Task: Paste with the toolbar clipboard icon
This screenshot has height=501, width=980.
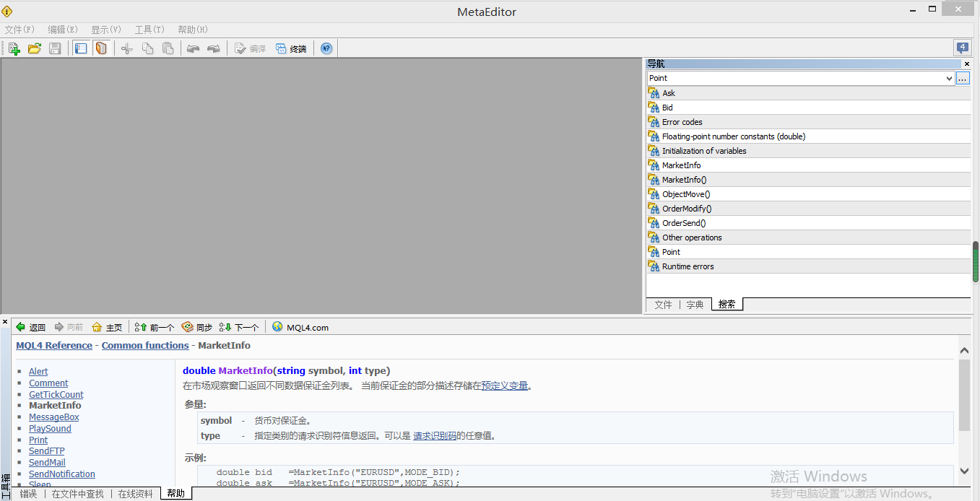Action: (x=168, y=48)
